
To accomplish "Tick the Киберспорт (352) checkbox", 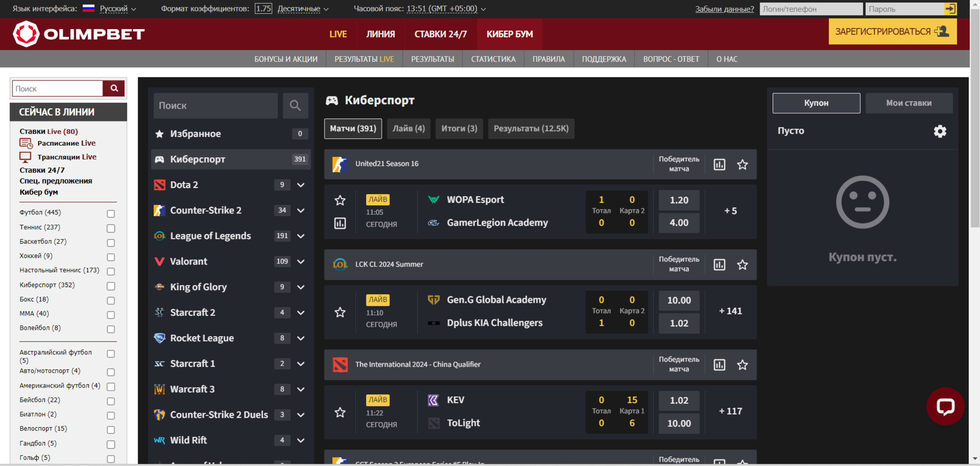I will tap(111, 286).
